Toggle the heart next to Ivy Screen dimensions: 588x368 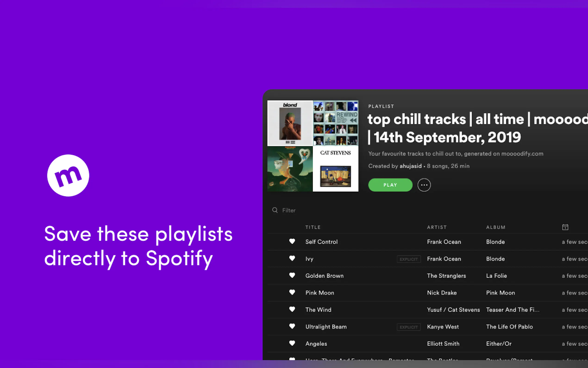point(292,258)
